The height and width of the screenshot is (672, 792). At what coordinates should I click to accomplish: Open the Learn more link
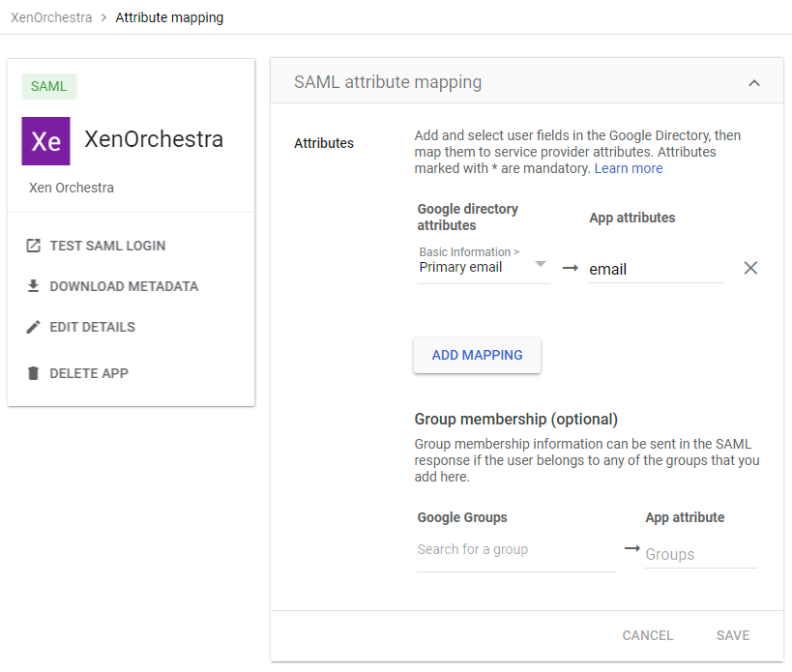[629, 168]
